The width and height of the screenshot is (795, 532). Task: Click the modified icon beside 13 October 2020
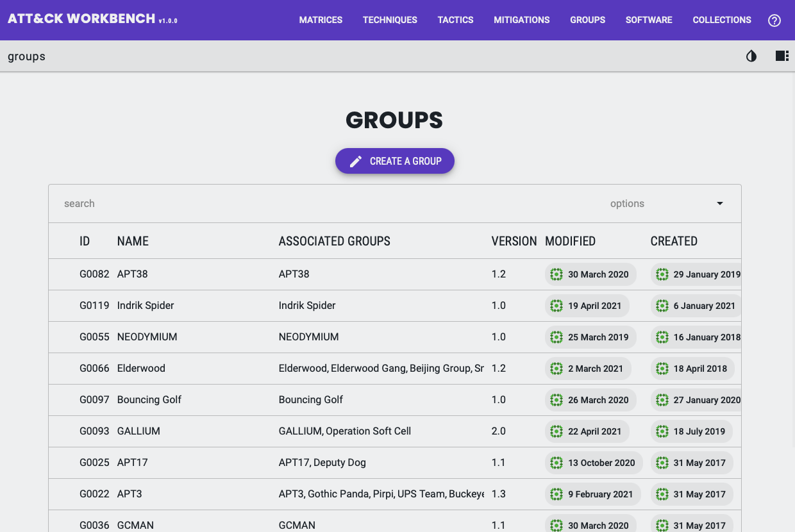556,463
